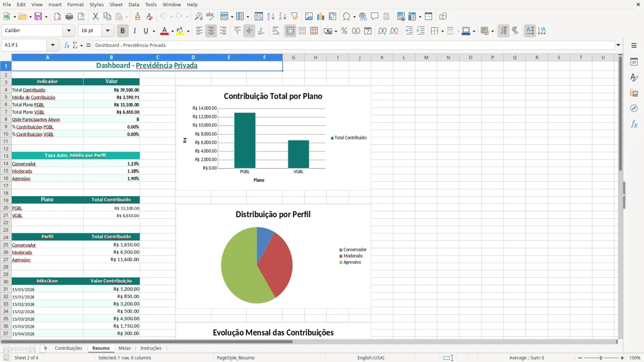Click the Insert Hyperlink icon
This screenshot has width=644, height=362.
(363, 17)
